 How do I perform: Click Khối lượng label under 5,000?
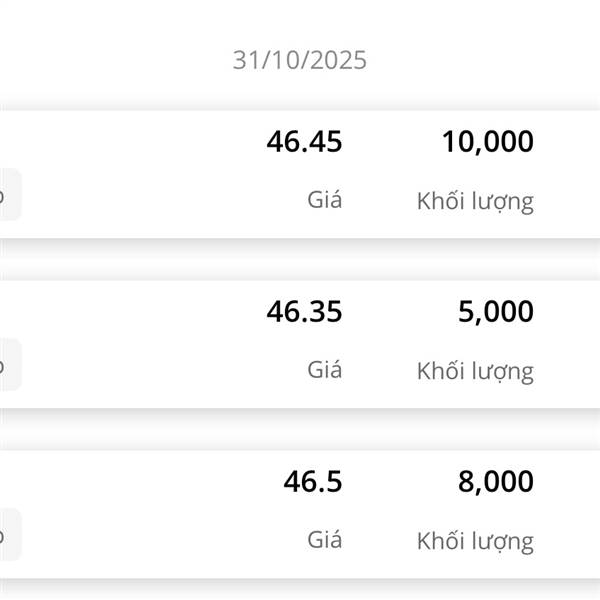[475, 371]
